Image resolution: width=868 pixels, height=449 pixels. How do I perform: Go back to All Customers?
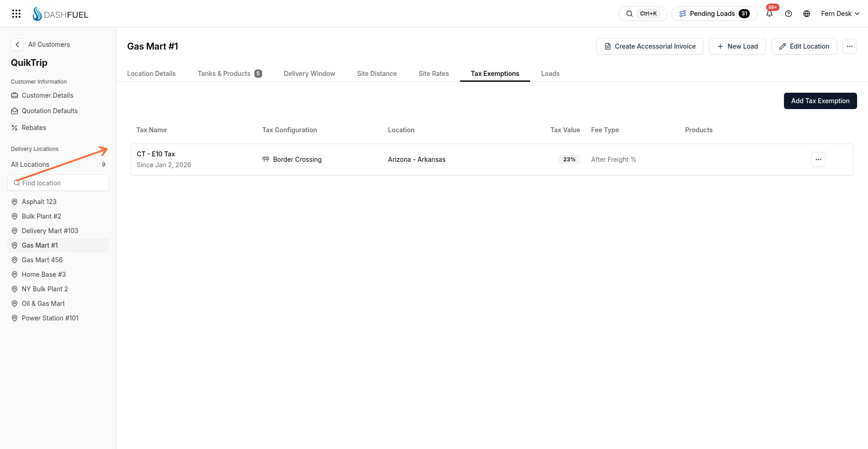(x=41, y=45)
